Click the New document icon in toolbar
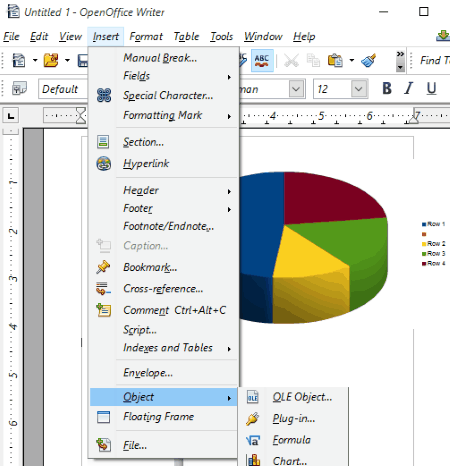The height and width of the screenshot is (466, 450). (x=19, y=61)
